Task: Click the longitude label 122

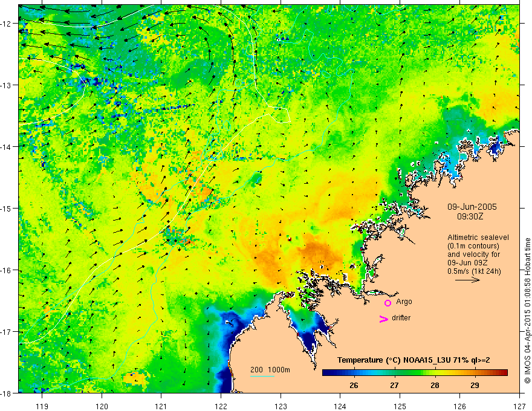Action: 221,406
